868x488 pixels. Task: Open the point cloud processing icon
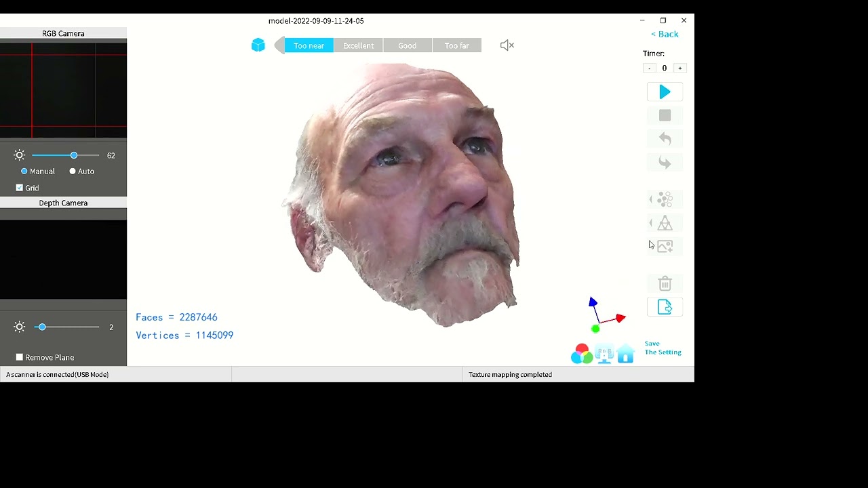(665, 199)
